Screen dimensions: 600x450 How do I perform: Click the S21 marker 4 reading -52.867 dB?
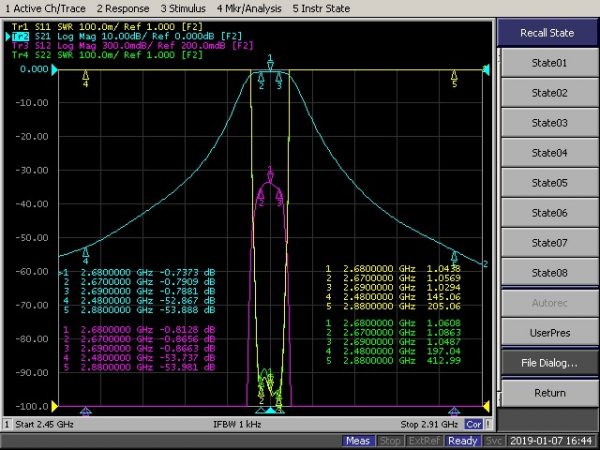(187, 300)
